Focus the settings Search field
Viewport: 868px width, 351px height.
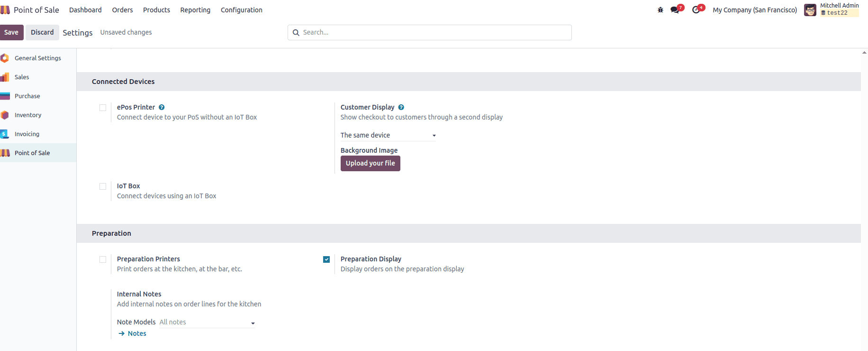click(429, 33)
